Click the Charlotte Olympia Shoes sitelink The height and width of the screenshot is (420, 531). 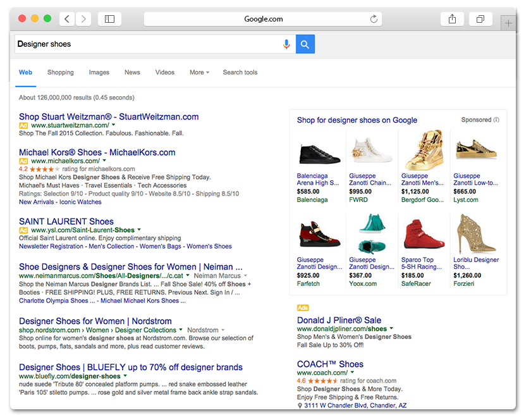57,300
